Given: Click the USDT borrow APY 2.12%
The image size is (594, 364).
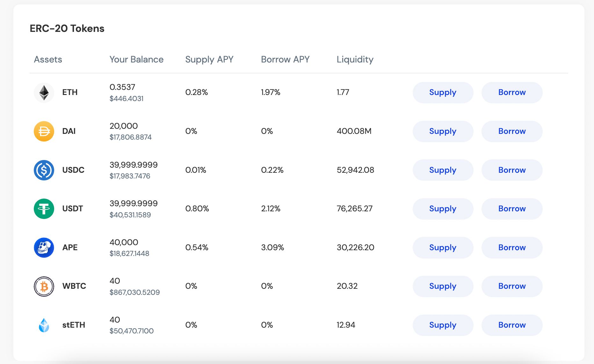Looking at the screenshot, I should pos(271,209).
